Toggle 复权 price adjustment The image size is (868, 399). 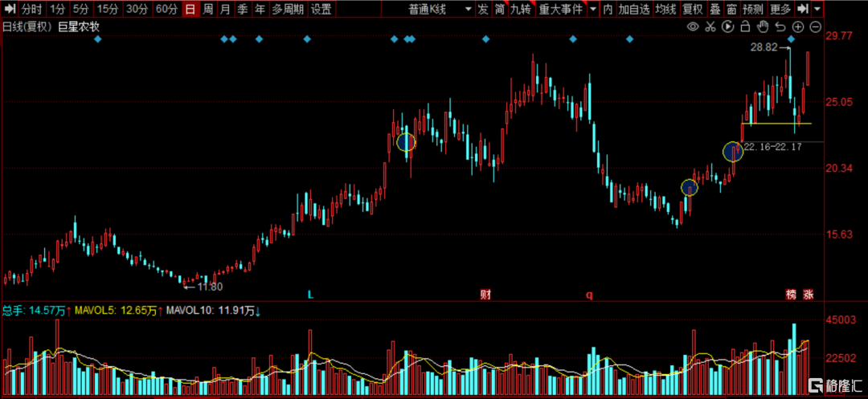(691, 9)
